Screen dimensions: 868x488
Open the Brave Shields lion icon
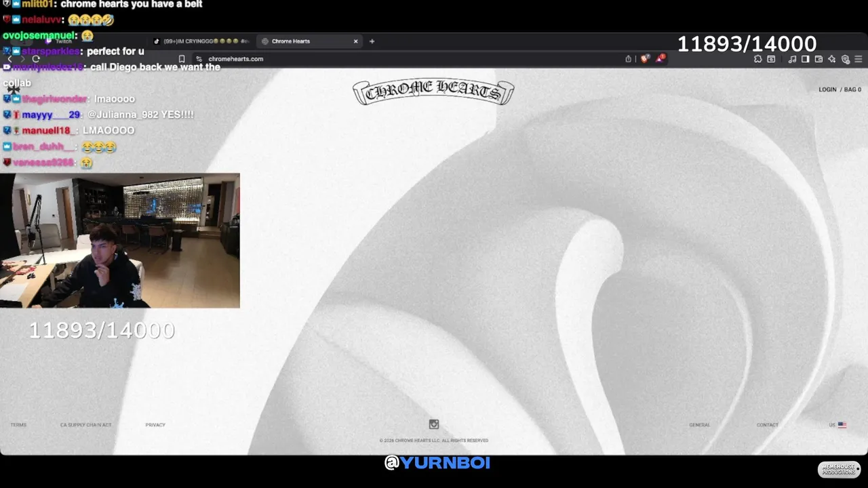(x=644, y=59)
